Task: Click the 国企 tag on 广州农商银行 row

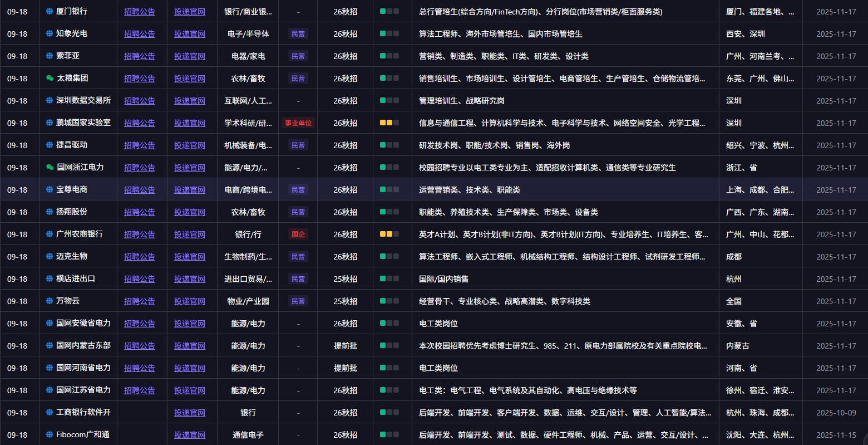Action: [298, 234]
